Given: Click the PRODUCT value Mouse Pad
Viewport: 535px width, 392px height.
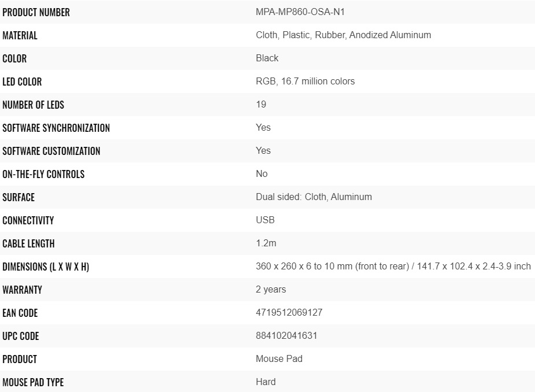Looking at the screenshot, I should click(x=279, y=358).
